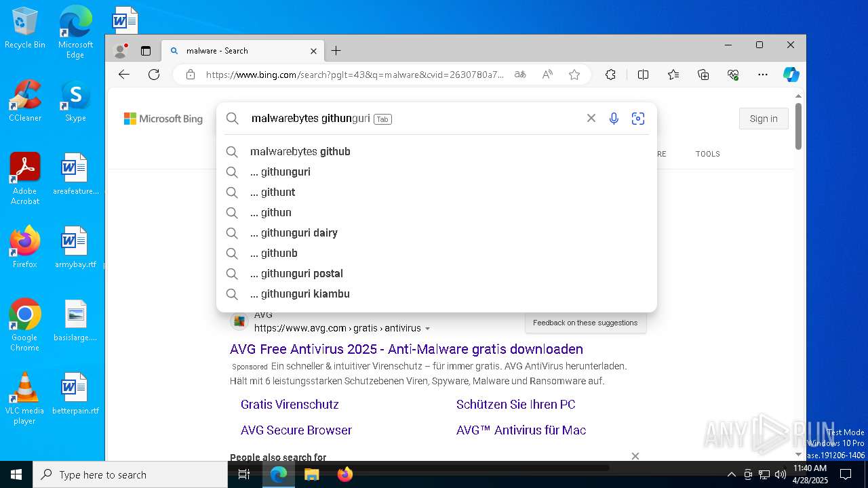
Task: Select the betterpain.rtf desktop file
Action: [75, 394]
